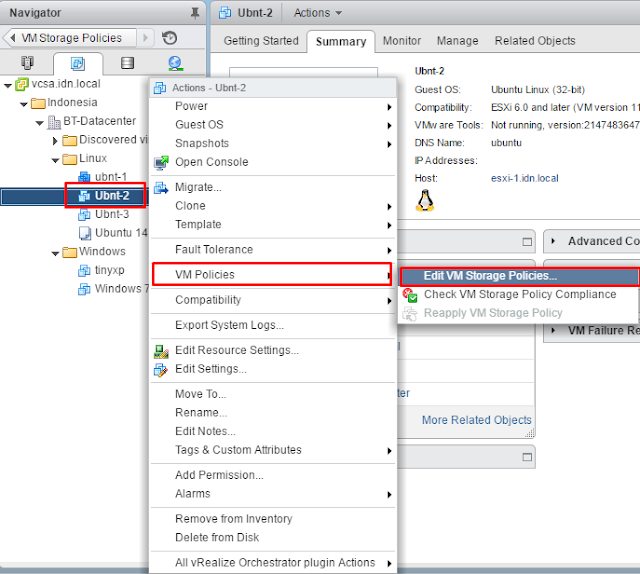The height and width of the screenshot is (574, 640).
Task: Select Check VM Storage Policy Compliance
Action: [519, 295]
